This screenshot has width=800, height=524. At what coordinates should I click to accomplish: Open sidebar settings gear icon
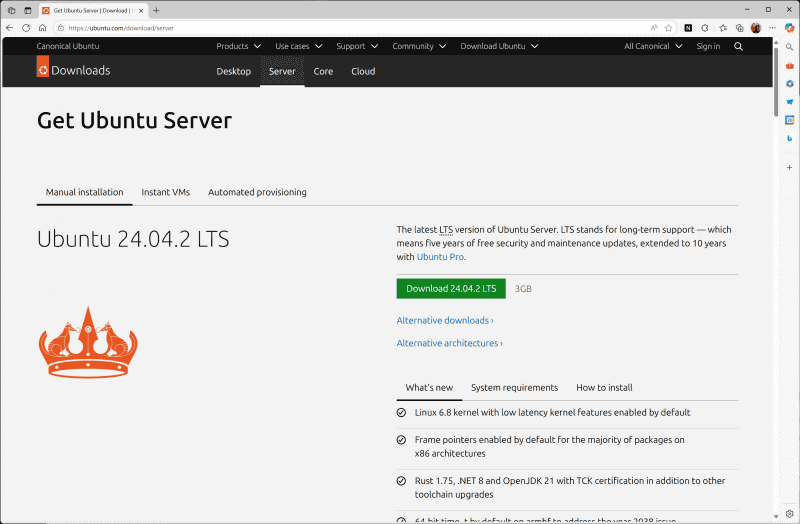pyautogui.click(x=789, y=513)
